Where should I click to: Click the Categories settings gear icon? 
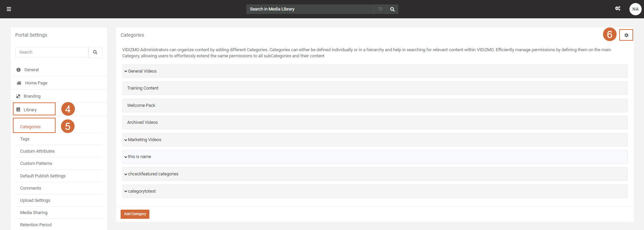(626, 35)
